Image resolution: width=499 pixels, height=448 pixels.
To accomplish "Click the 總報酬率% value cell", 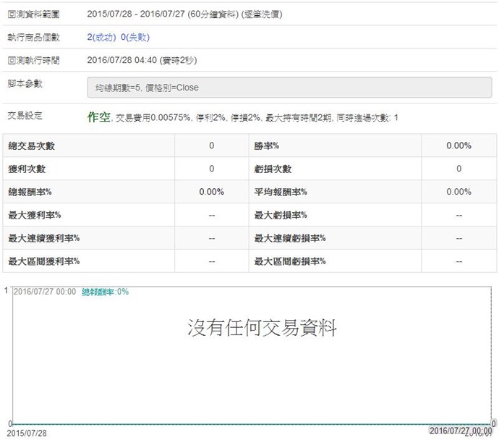I will click(211, 192).
